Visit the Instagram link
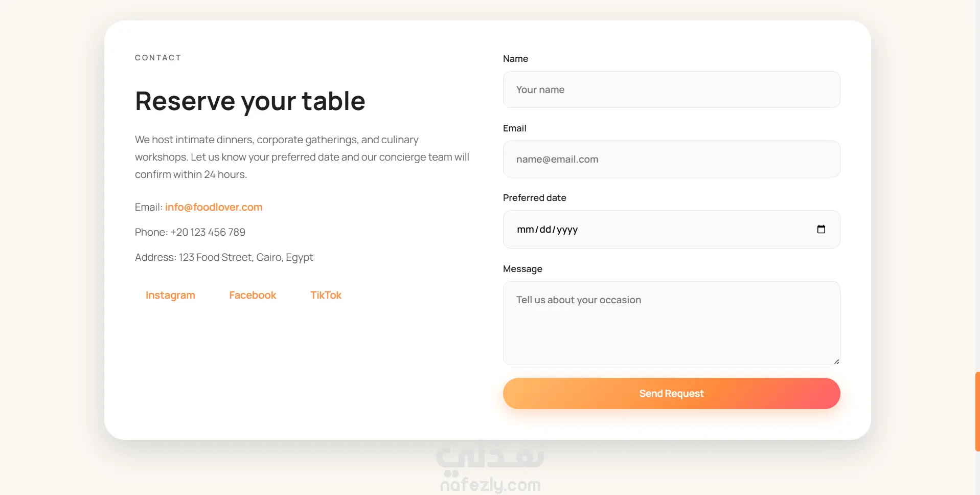Screen dimensions: 980x495 click(170, 295)
